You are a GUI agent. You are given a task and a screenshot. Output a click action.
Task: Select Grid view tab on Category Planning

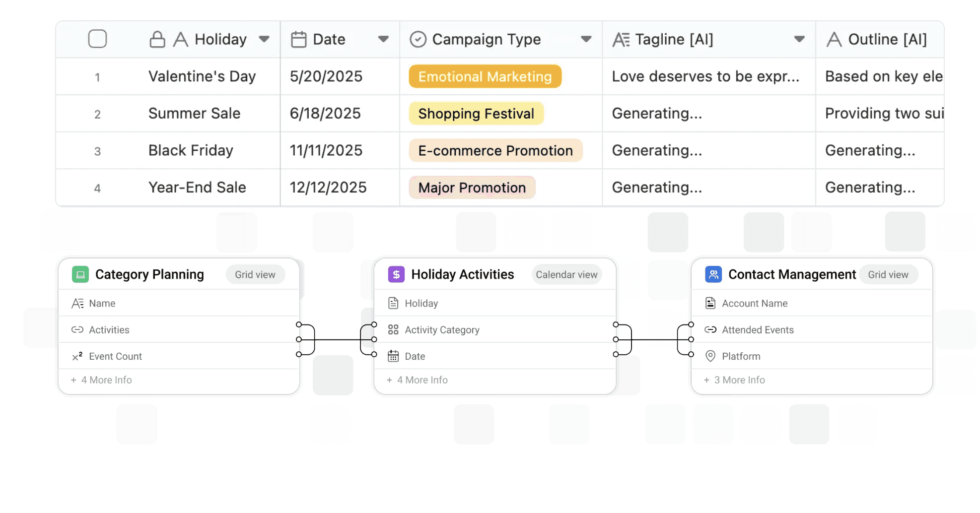[x=255, y=275]
